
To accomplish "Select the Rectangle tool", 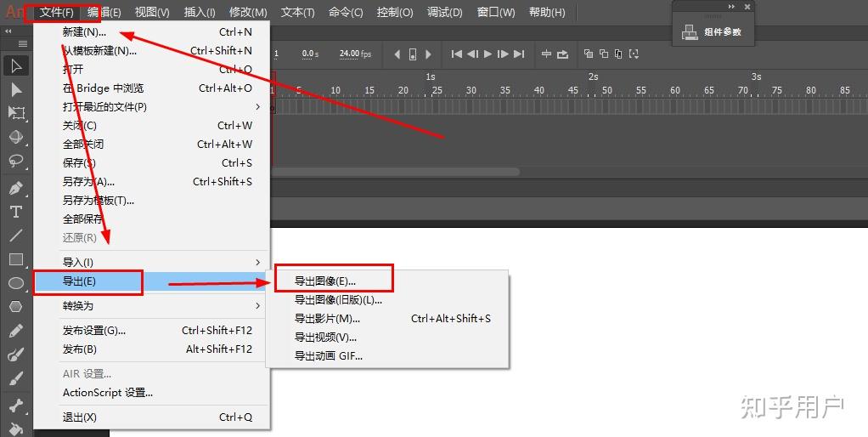I will pyautogui.click(x=16, y=259).
